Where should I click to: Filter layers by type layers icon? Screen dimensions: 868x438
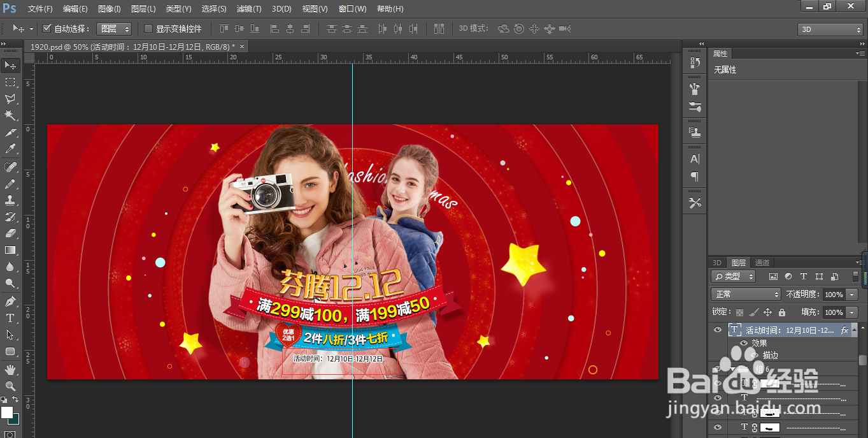(804, 277)
